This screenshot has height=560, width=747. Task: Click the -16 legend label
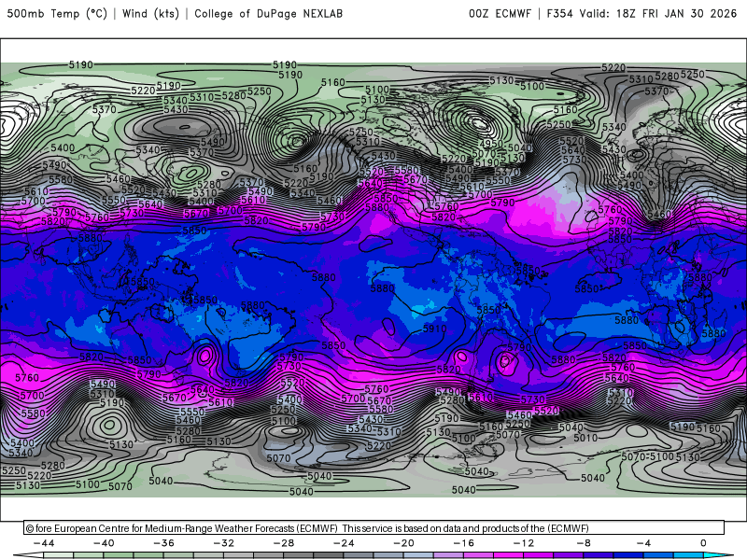463,543
